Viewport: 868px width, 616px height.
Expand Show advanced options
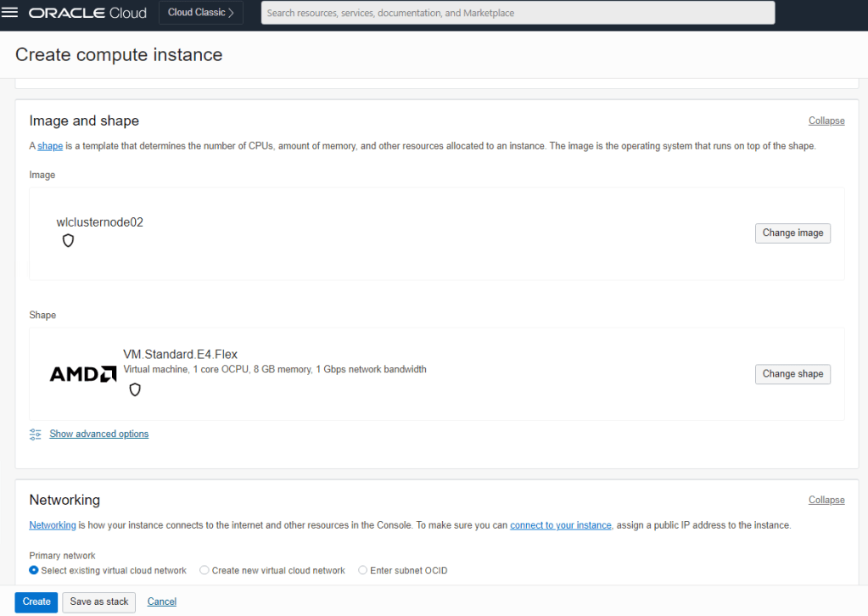coord(98,434)
